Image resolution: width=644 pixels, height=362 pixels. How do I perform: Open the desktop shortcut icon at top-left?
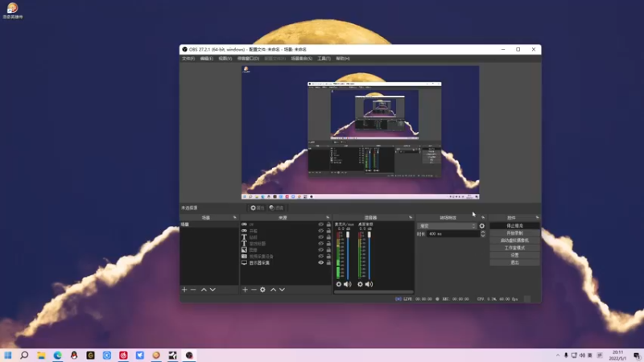click(x=12, y=10)
